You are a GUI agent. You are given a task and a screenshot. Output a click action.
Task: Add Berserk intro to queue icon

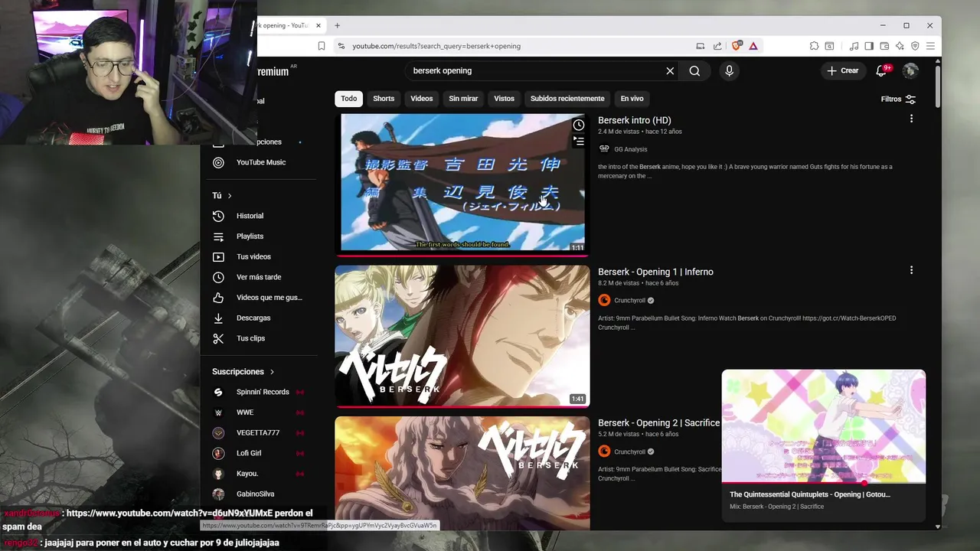click(x=579, y=141)
